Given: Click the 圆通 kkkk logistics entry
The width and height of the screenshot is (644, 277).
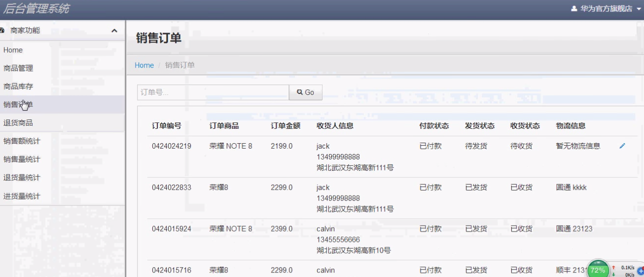Looking at the screenshot, I should pyautogui.click(x=572, y=188).
